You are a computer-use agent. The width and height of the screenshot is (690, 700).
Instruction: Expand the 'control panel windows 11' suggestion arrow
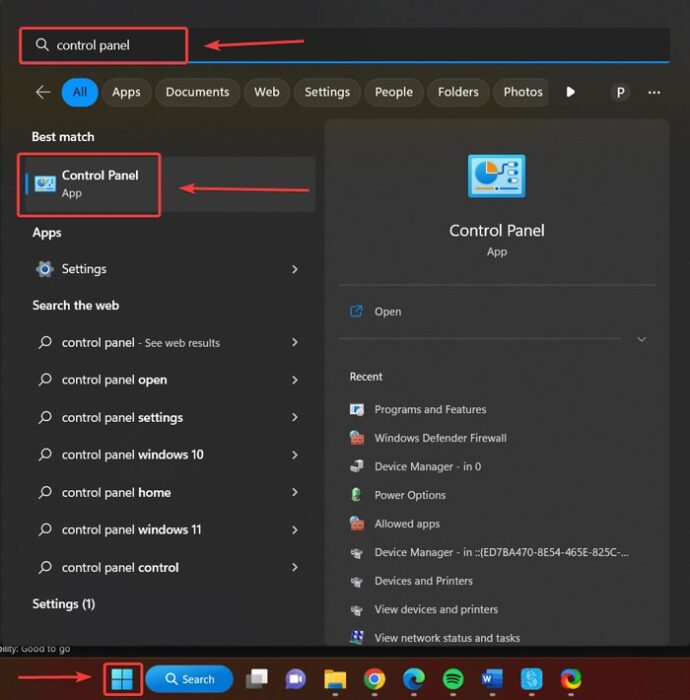pos(295,530)
